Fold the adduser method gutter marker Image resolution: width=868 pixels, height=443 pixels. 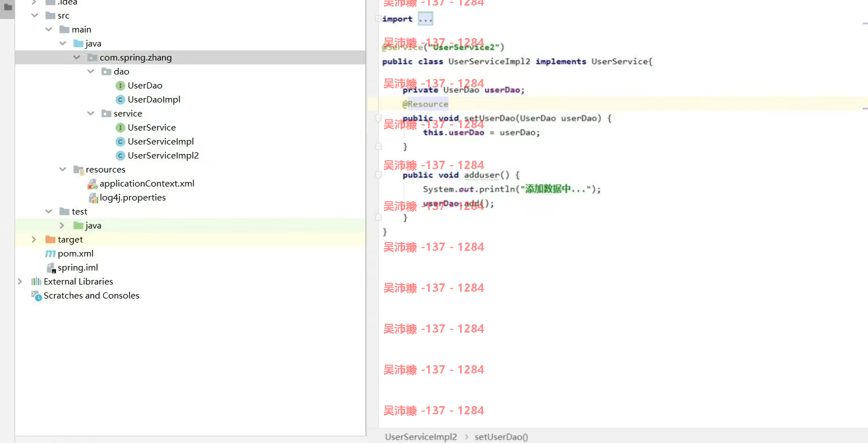(x=378, y=175)
